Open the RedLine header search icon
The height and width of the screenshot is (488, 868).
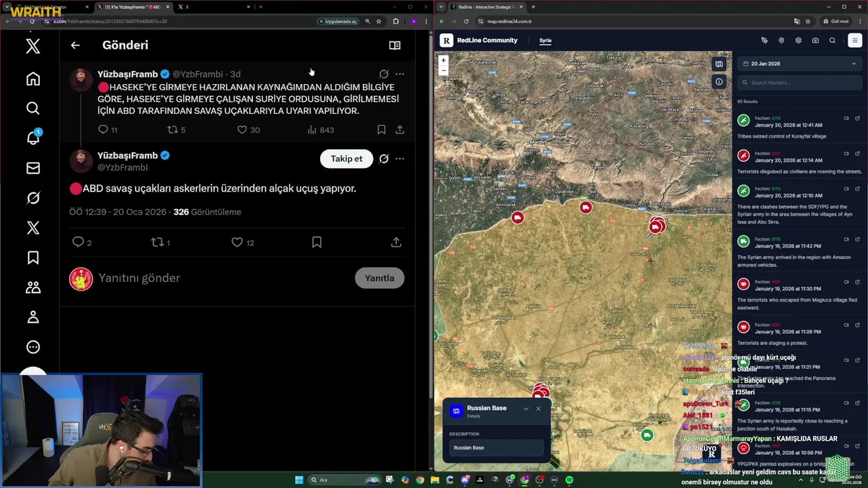tap(832, 41)
